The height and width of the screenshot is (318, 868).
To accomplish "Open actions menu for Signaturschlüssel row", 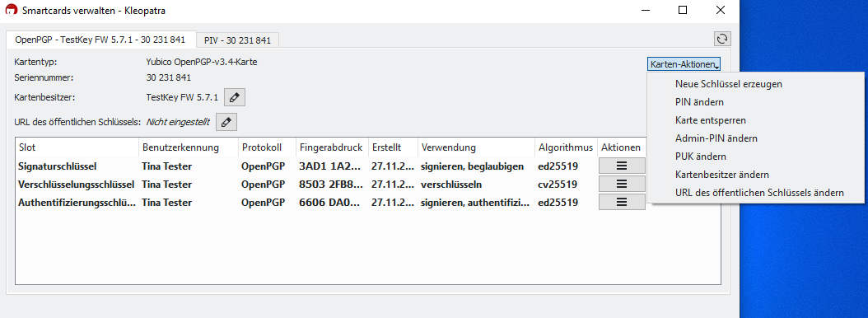I will [622, 166].
